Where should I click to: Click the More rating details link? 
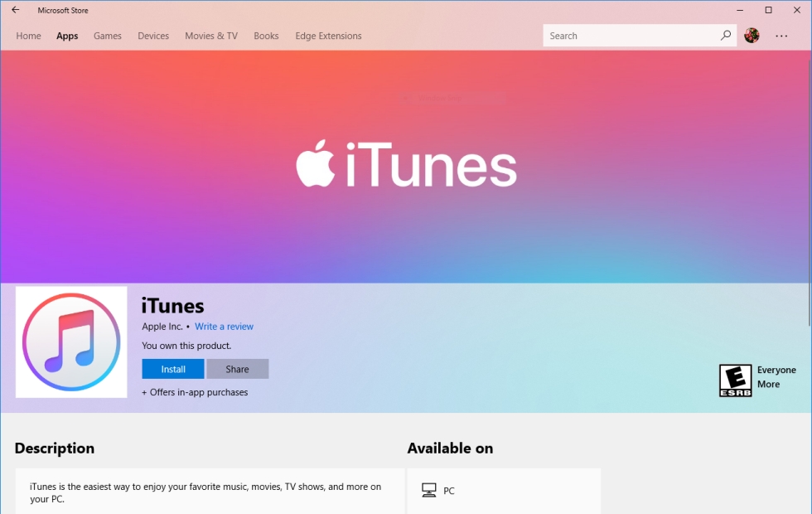pyautogui.click(x=769, y=384)
